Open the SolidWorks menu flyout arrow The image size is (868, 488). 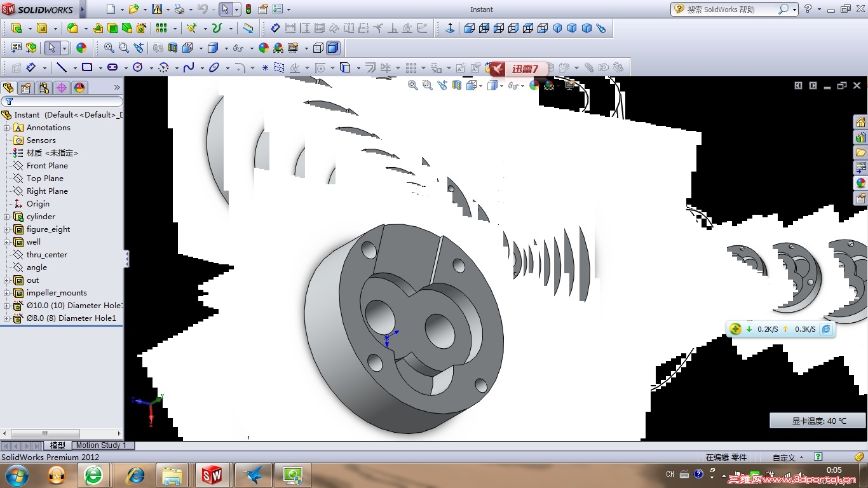tap(81, 10)
